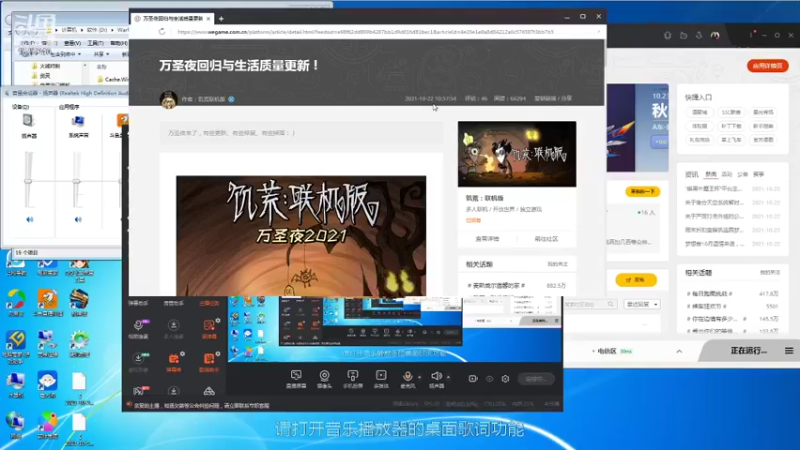Toggle the microphone in the streaming toolbar
This screenshot has width=800, height=450.
pyautogui.click(x=407, y=376)
